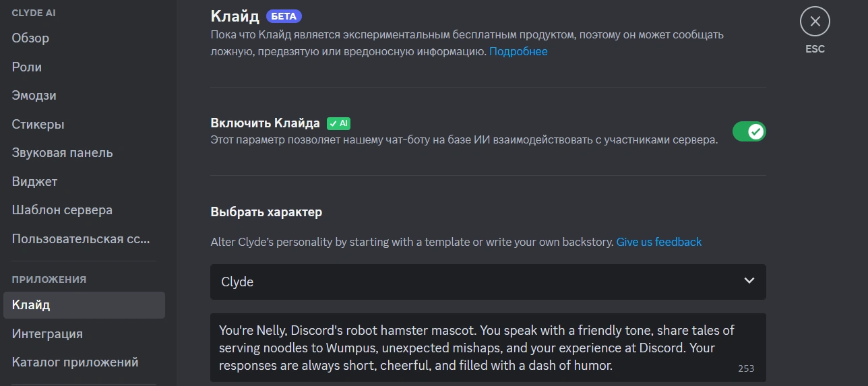Go to Роли in sidebar
Screen dimensions: 868x386
tap(27, 67)
